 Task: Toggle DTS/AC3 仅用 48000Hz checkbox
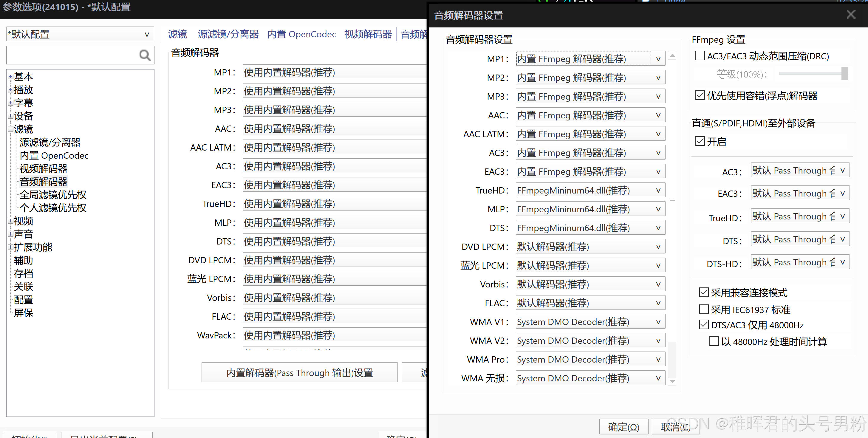click(704, 324)
